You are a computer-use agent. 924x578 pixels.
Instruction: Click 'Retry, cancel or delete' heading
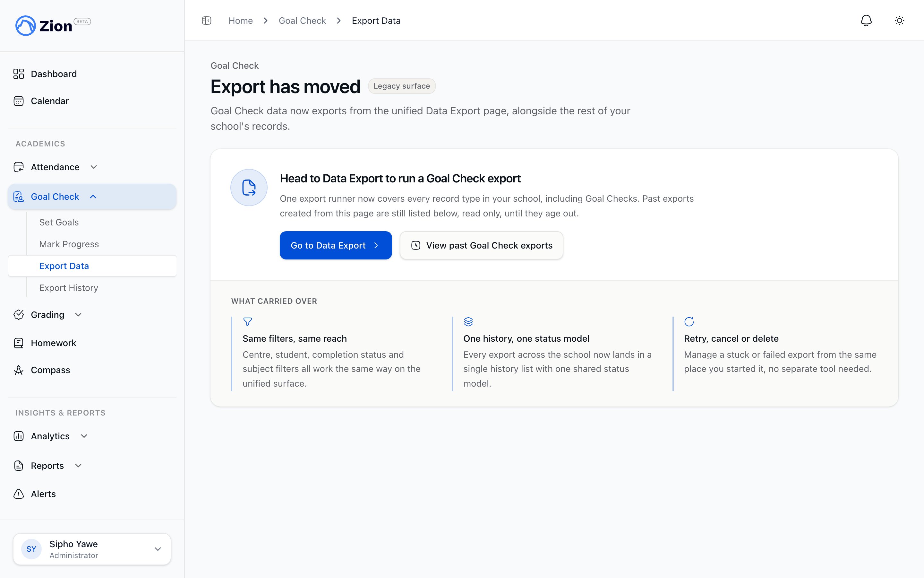point(731,339)
